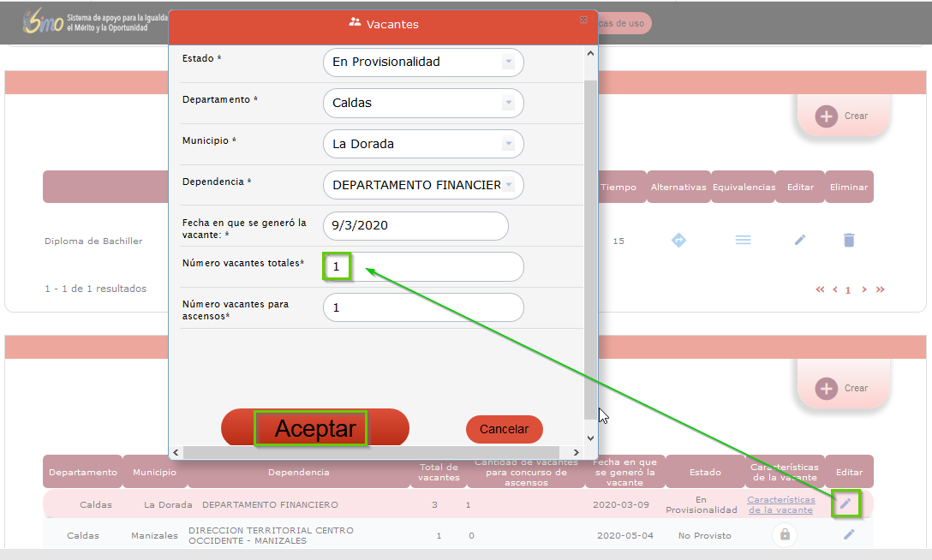Click the alternativas arrow icon for Diploma de Bachiller
This screenshot has width=932, height=560.
tap(678, 241)
